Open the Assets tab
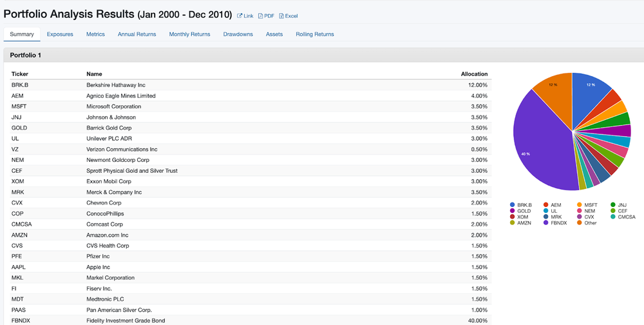This screenshot has height=325, width=644. coord(274,34)
